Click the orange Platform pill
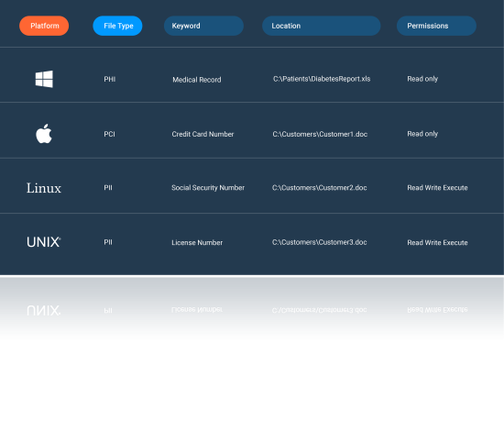 [44, 26]
